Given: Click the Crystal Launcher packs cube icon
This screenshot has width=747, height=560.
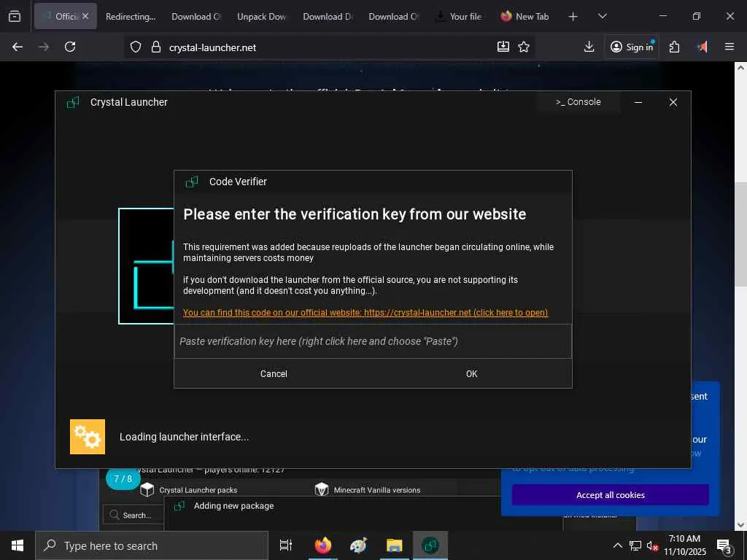Looking at the screenshot, I should click(147, 489).
